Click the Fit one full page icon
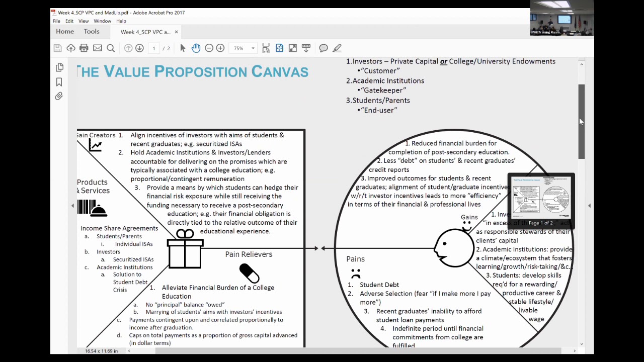This screenshot has height=362, width=644. coord(279,48)
